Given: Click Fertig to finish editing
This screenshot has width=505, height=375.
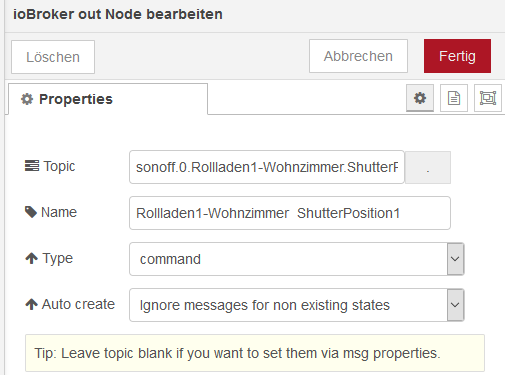Looking at the screenshot, I should pyautogui.click(x=457, y=56).
